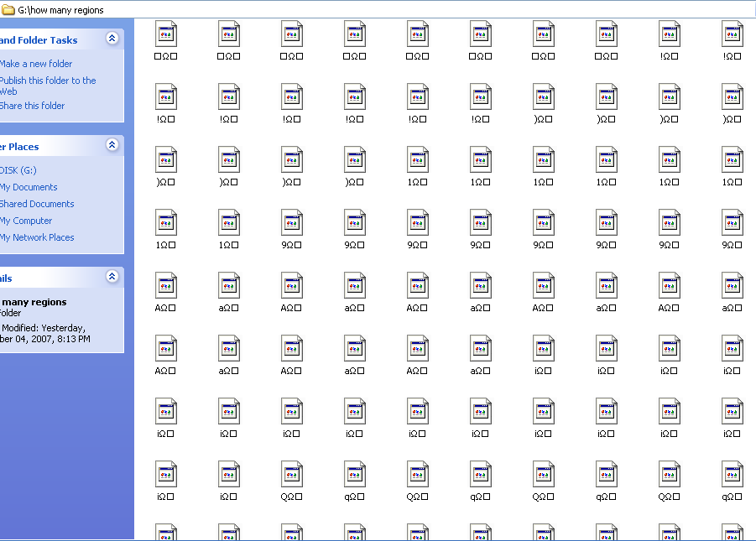
Task: Select the first '1Ω□' file icon
Action: click(x=417, y=160)
